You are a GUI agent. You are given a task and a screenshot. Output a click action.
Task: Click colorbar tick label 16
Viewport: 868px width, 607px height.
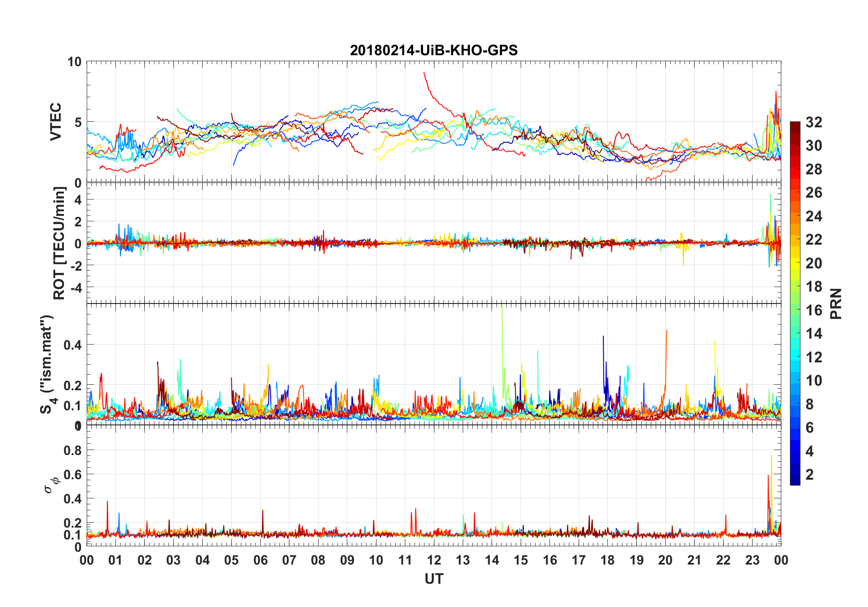point(814,310)
